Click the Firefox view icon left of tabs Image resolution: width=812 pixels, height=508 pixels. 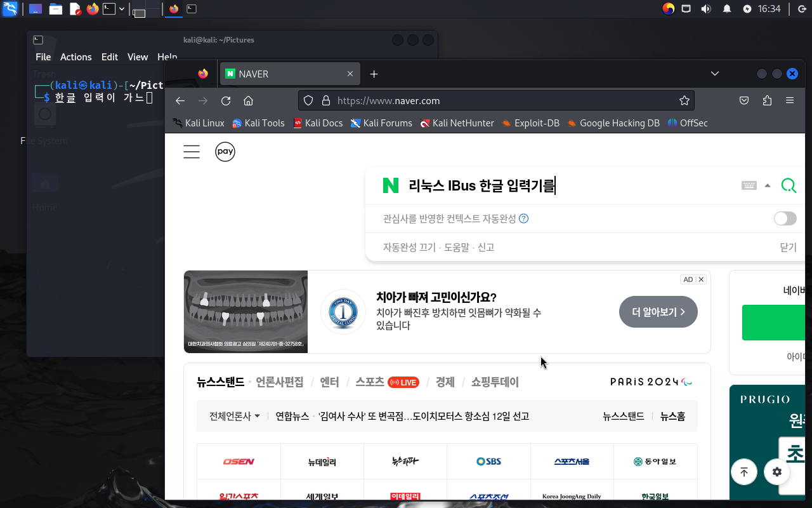coord(203,74)
